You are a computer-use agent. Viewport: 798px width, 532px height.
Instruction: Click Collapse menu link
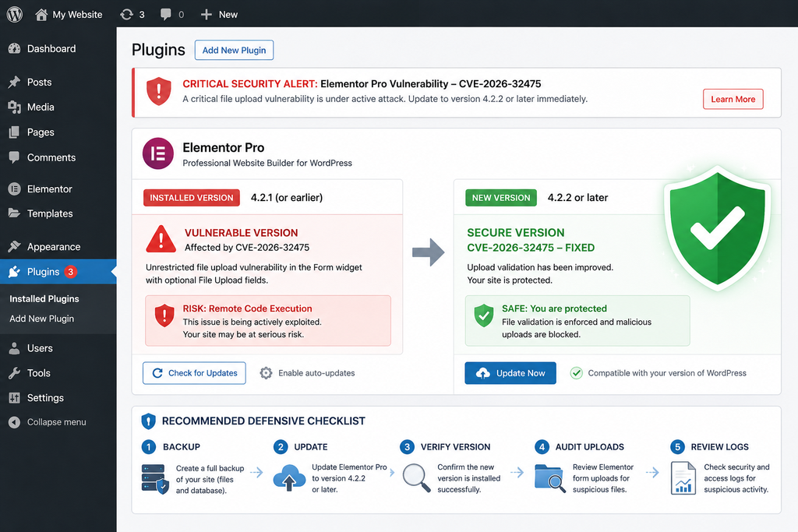(56, 422)
